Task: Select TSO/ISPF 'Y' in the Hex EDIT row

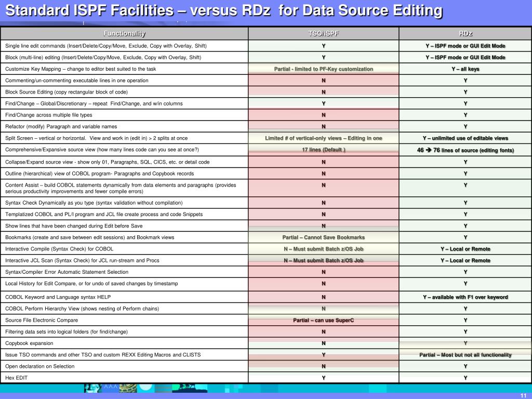Action: [x=323, y=378]
